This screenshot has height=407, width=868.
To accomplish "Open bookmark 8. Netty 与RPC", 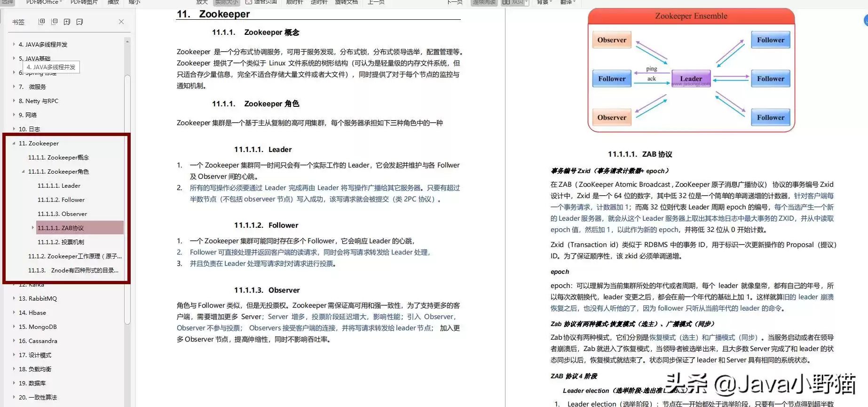I will click(39, 101).
